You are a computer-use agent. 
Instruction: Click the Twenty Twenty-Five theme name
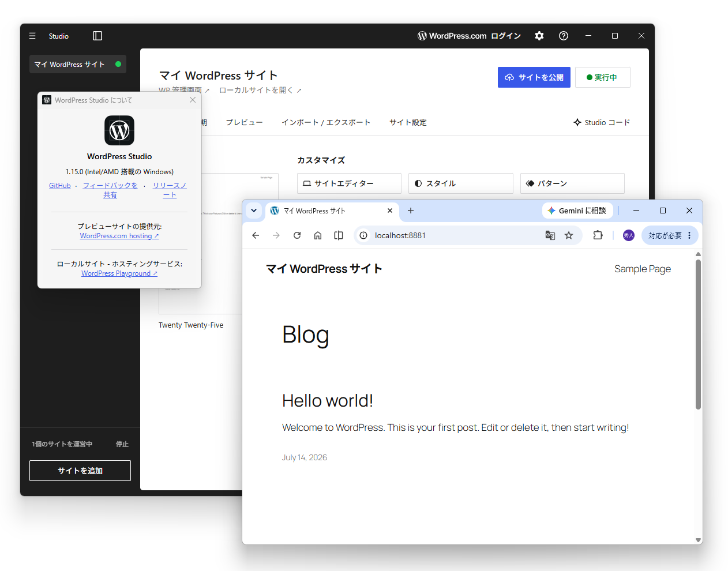point(191,325)
